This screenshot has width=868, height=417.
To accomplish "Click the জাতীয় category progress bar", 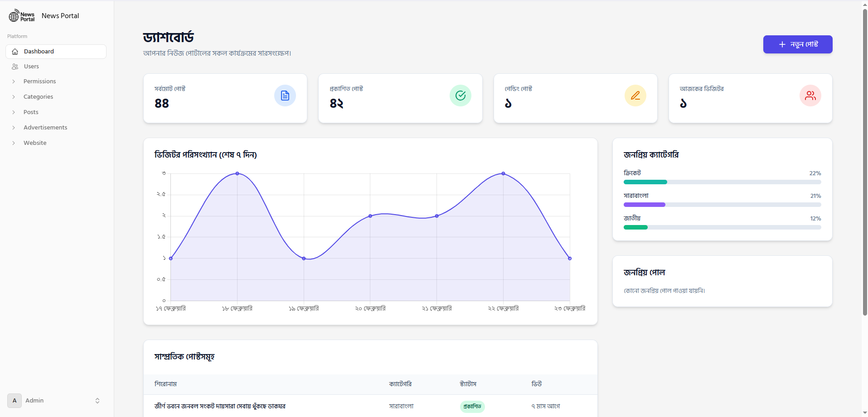I will pos(723,227).
